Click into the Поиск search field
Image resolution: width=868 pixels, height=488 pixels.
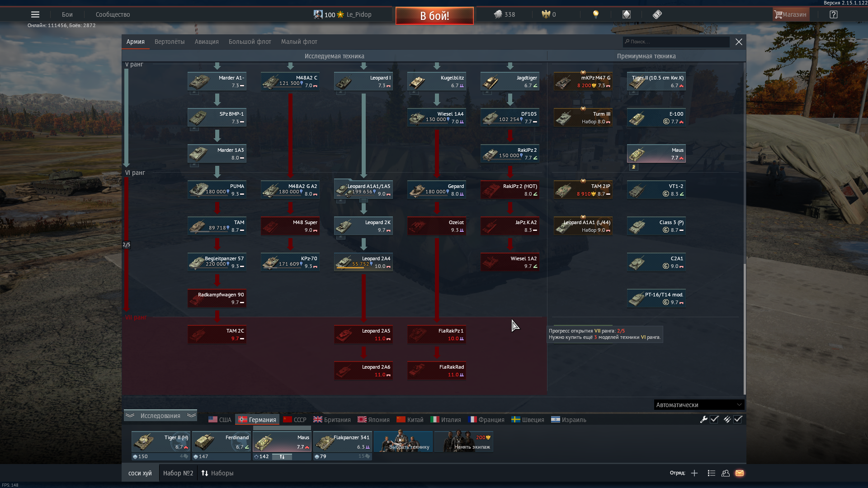(x=676, y=42)
